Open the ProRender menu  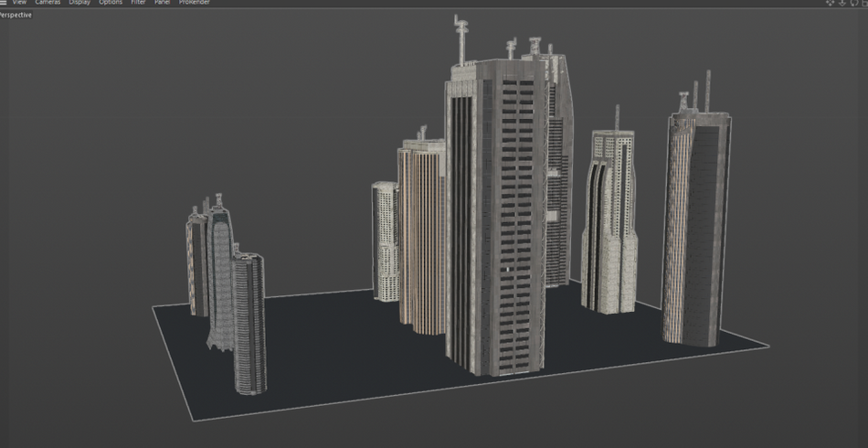point(195,2)
